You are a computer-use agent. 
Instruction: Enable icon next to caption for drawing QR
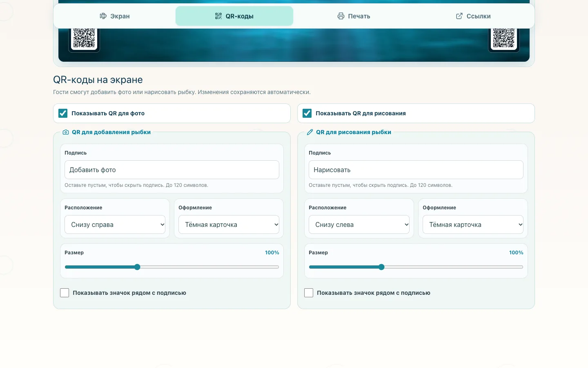tap(309, 293)
